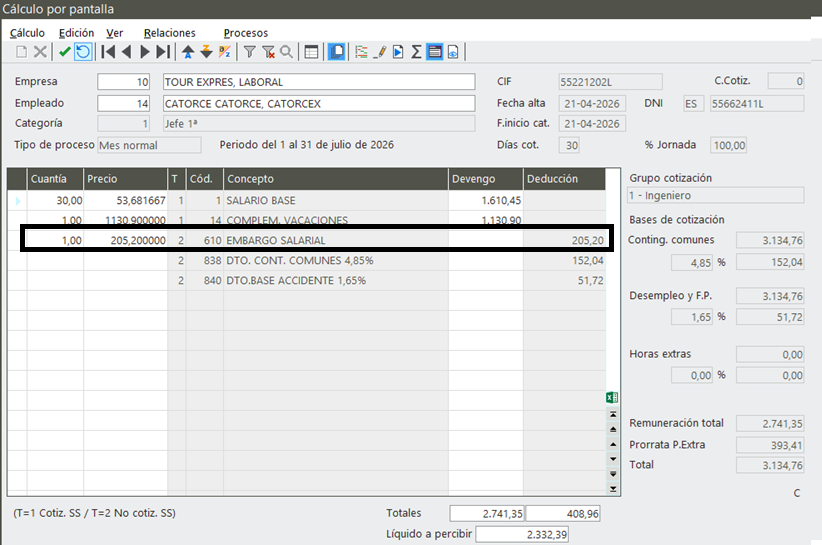Export grid to Excel icon
Viewport: 822px width, 545px height.
(x=612, y=397)
